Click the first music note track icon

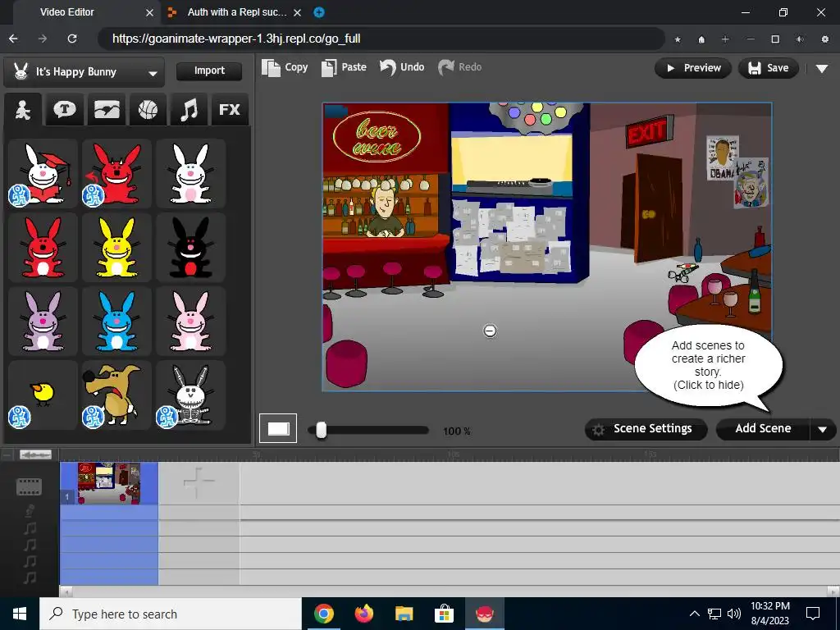[30, 528]
